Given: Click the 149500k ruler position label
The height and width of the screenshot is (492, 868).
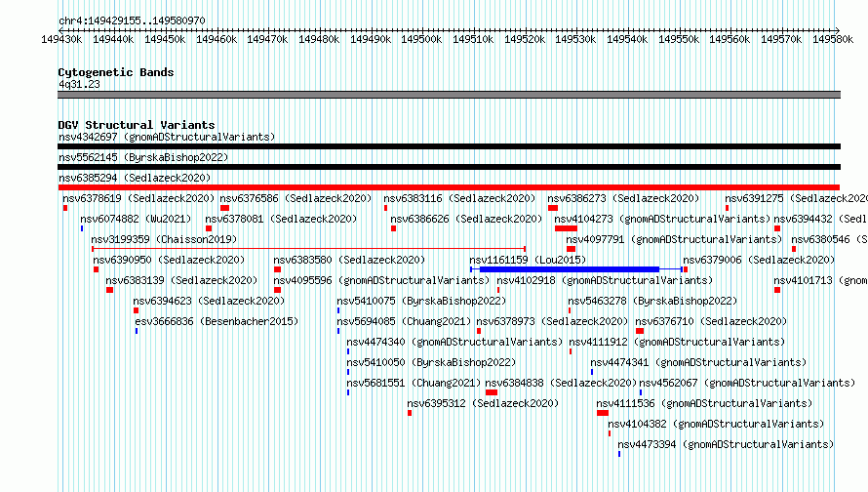Looking at the screenshot, I should tap(421, 39).
